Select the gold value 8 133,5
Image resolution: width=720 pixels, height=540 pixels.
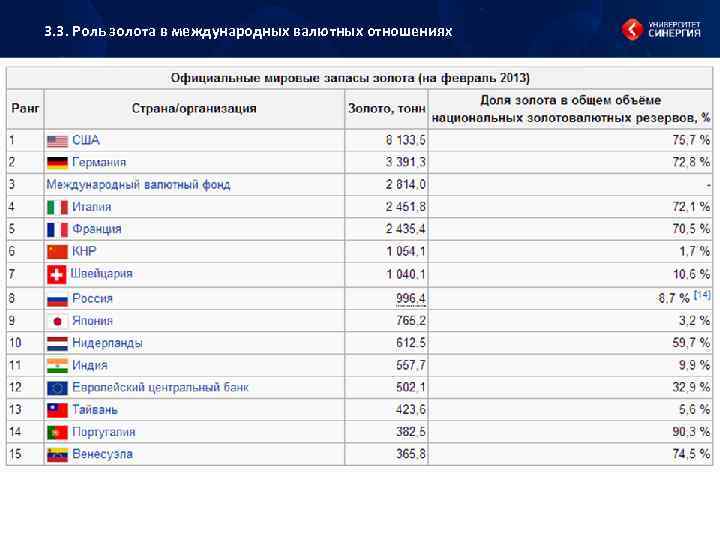coord(405,140)
